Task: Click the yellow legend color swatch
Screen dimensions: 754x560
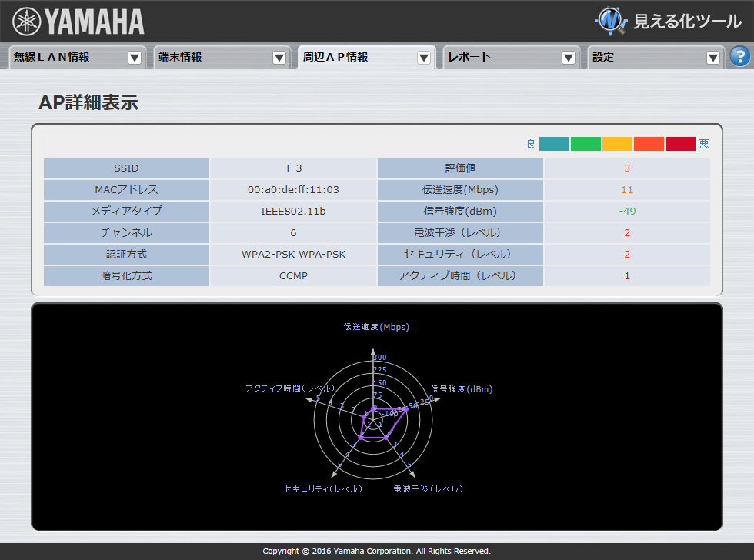Action: coord(617,144)
